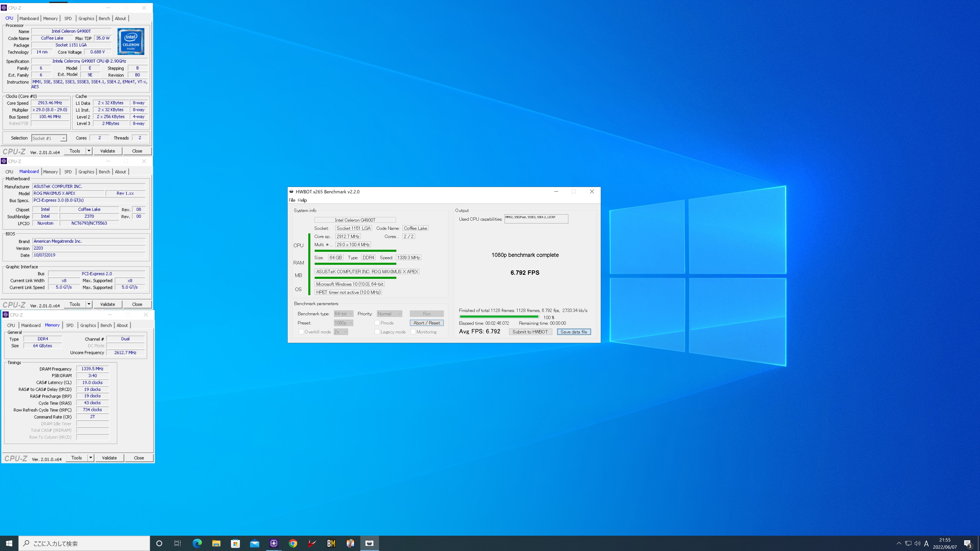The width and height of the screenshot is (980, 551).
Task: Click the Intel Celeron logo in CPU-Z
Action: (x=131, y=41)
